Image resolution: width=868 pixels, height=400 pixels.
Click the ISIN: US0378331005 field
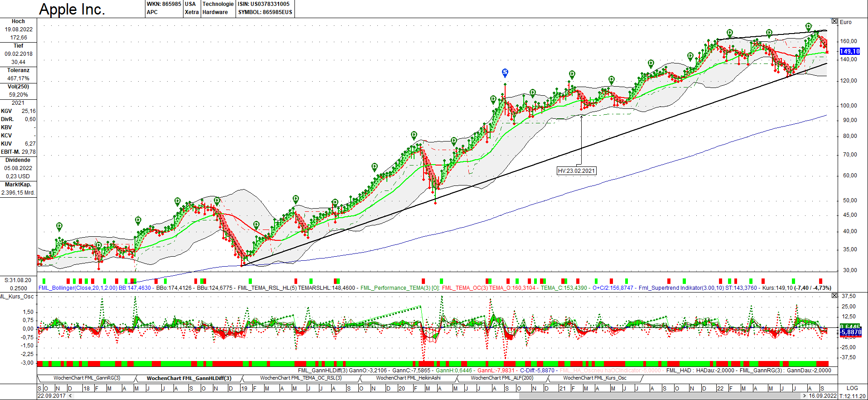click(x=264, y=4)
